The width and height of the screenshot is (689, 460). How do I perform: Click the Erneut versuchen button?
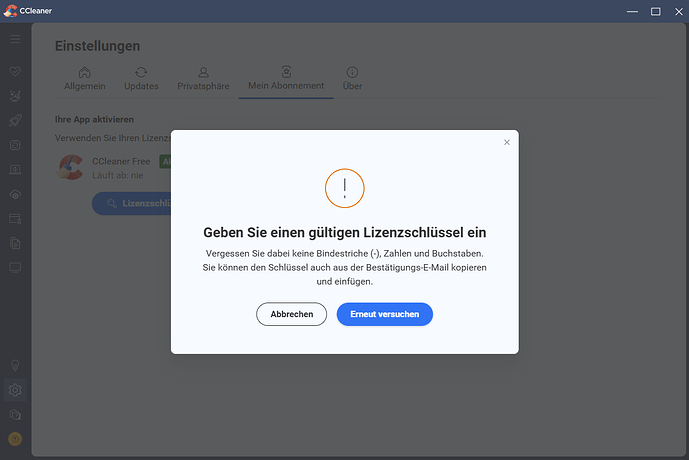(x=384, y=314)
